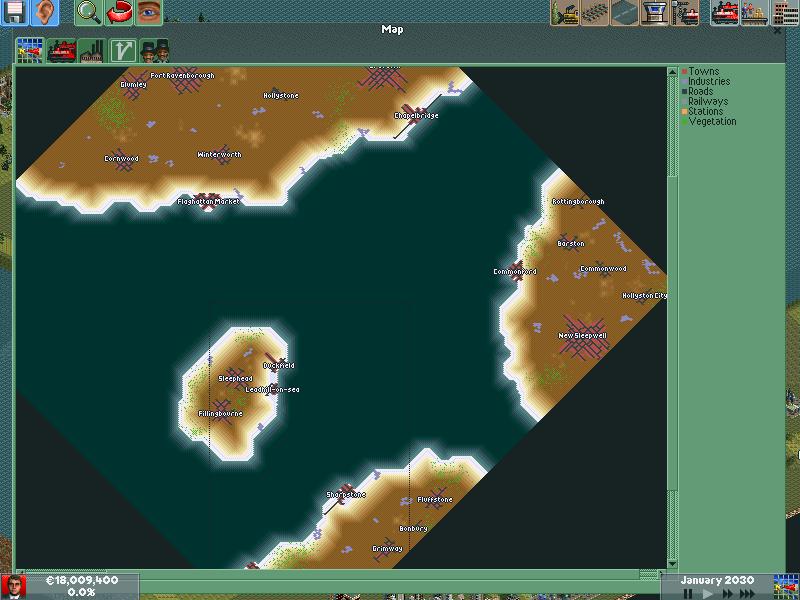This screenshot has width=800, height=600.
Task: Click Fillingbourne town on the island
Action: [220, 414]
